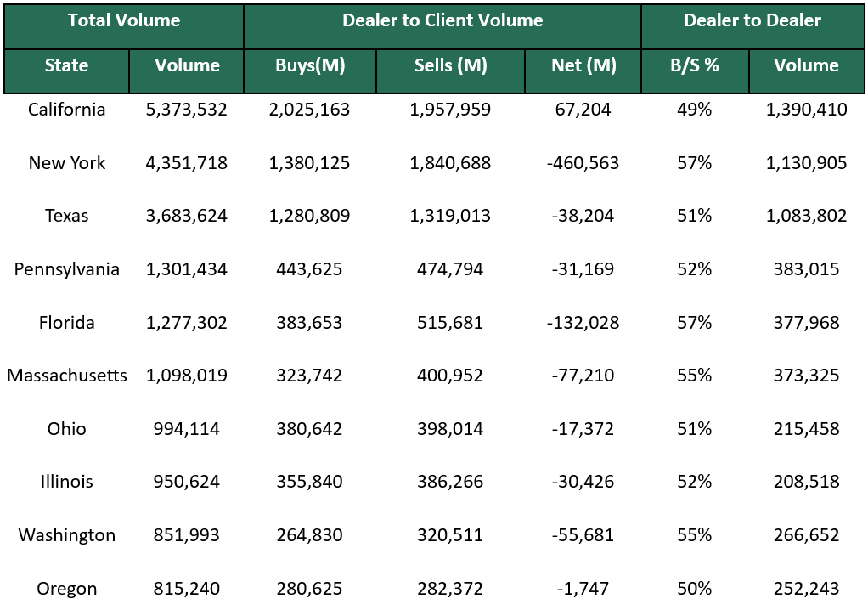This screenshot has height=610, width=868.
Task: Click the Pennsylvania state cell
Action: pyautogui.click(x=66, y=269)
